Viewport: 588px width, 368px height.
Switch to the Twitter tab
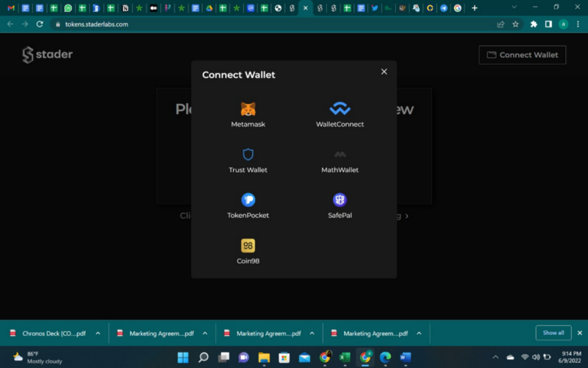tap(374, 8)
